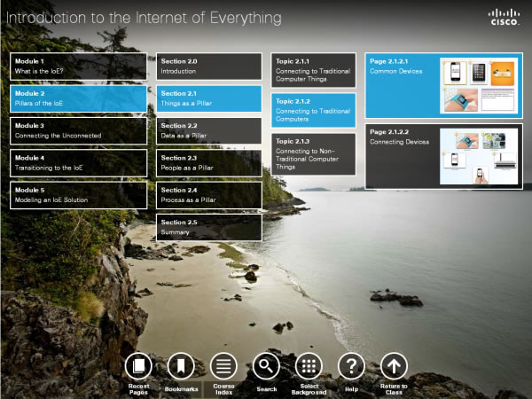Open the Recent Pages icon
This screenshot has height=399, width=532.
pos(137,365)
